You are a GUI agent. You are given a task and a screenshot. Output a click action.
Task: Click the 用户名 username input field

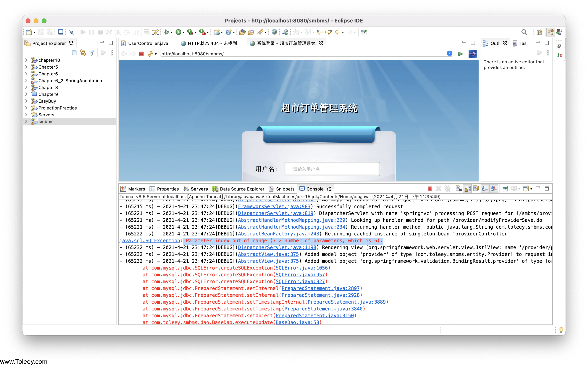[332, 169]
